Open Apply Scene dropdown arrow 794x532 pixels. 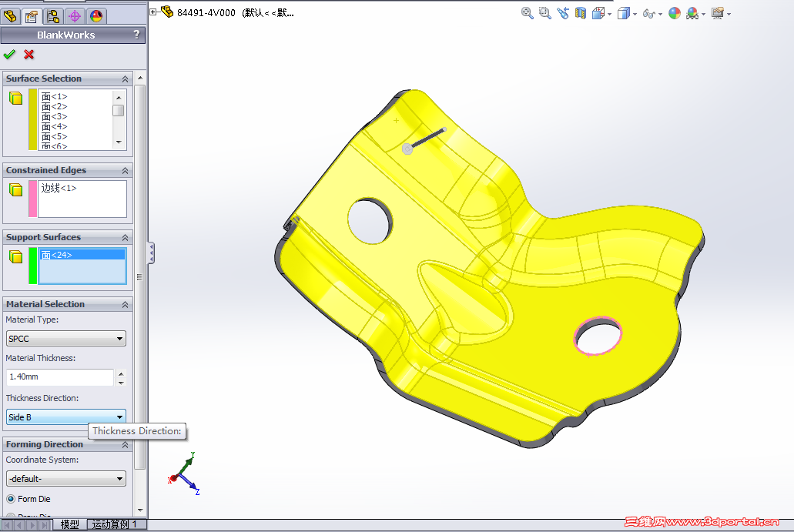coord(703,14)
